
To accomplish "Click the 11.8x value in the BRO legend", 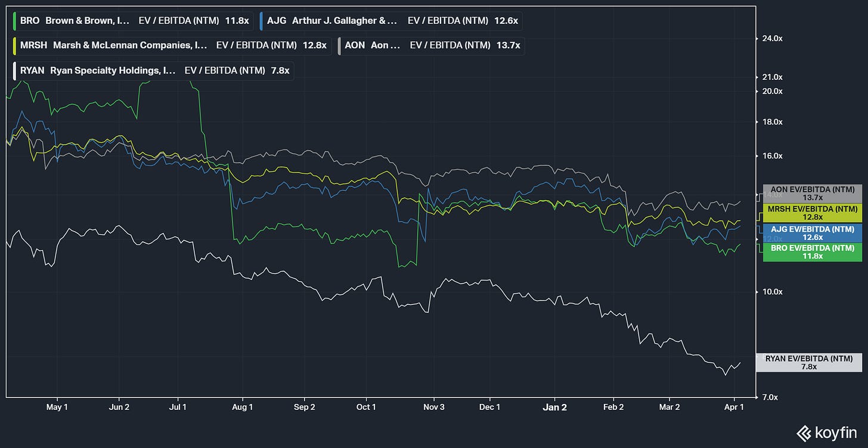I will point(237,21).
